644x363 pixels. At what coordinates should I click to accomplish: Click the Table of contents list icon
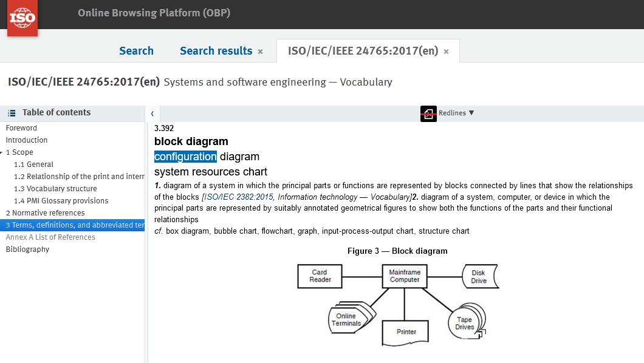12,113
